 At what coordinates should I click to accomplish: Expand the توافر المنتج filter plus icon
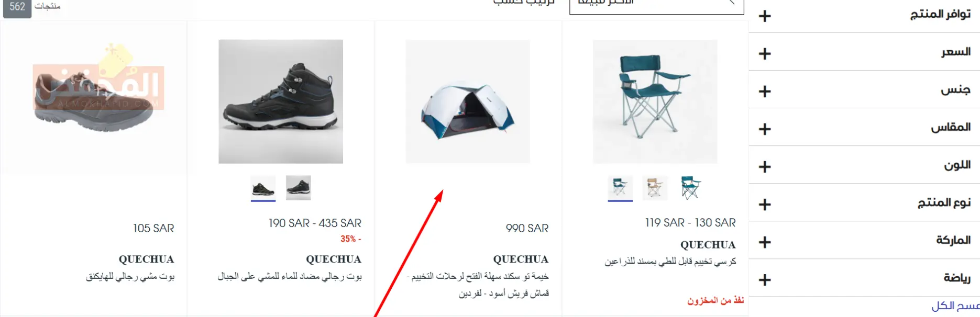(765, 16)
